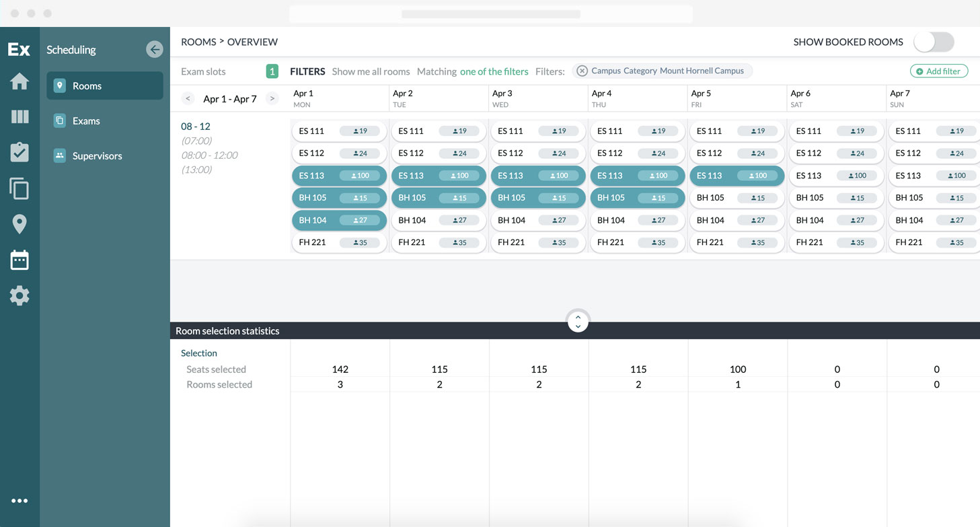Screen dimensions: 980x527
Task: Deselect BH 105 on Apr 4
Action: [x=638, y=198]
